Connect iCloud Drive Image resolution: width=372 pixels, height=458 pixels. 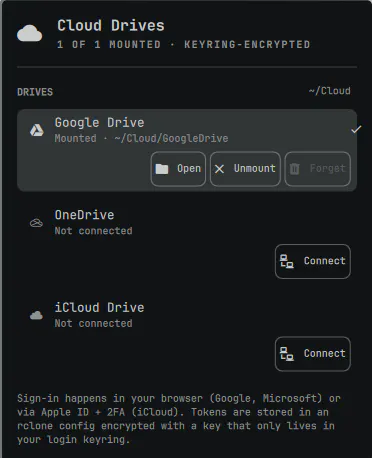[313, 354]
